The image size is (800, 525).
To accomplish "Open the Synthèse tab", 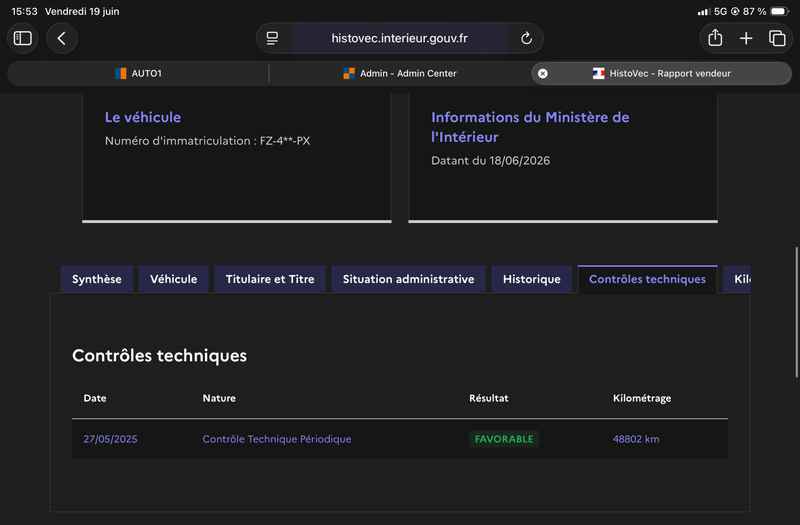I will point(97,279).
